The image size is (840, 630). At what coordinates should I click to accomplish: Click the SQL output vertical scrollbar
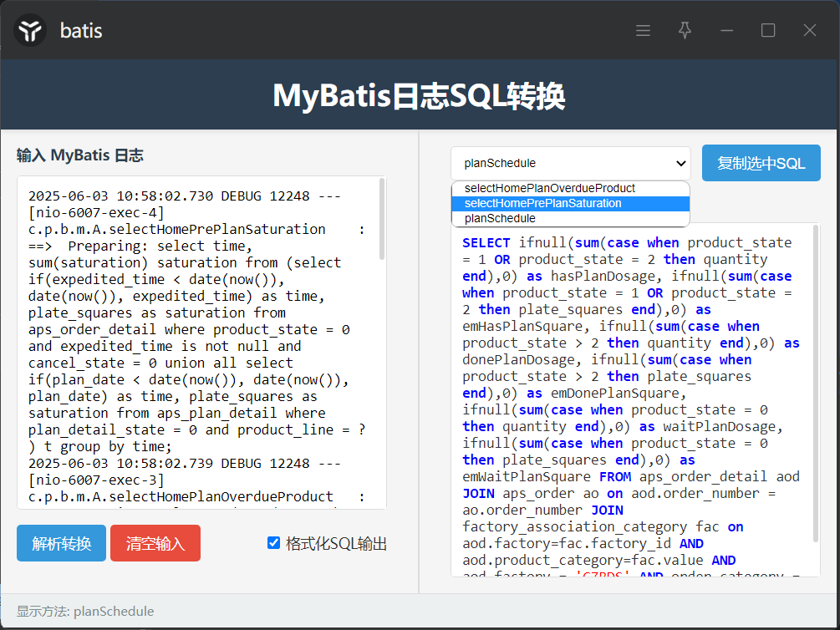[816, 383]
